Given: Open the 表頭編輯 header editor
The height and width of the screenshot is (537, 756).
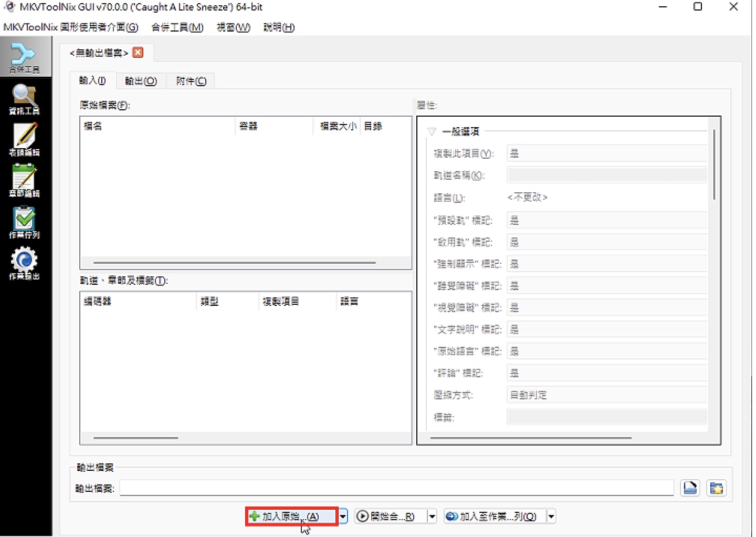Looking at the screenshot, I should pos(25,140).
